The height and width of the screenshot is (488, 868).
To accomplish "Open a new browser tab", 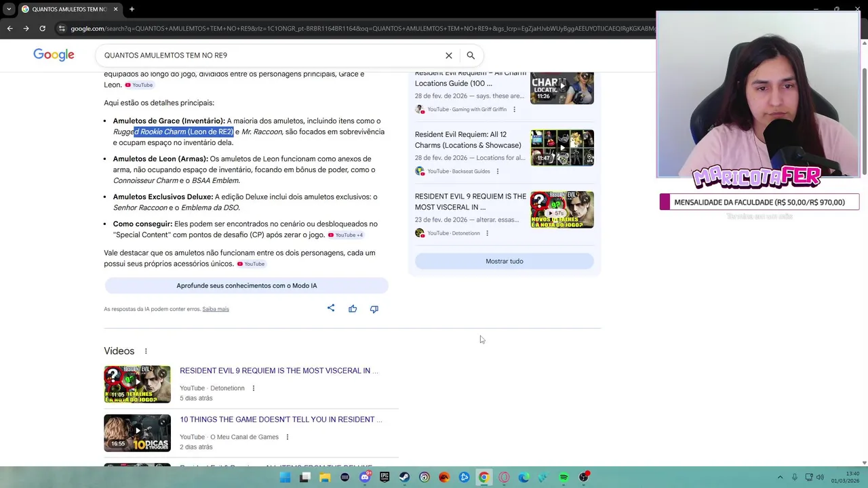I will (132, 9).
